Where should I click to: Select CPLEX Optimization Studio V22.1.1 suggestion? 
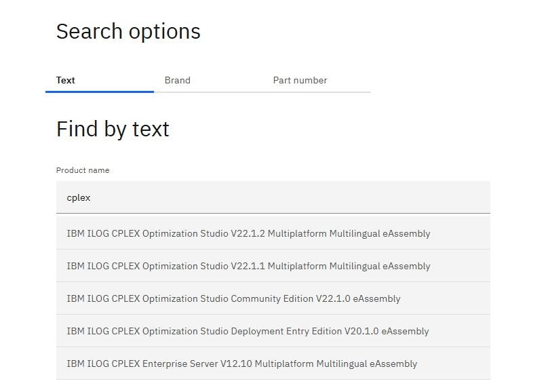point(248,266)
